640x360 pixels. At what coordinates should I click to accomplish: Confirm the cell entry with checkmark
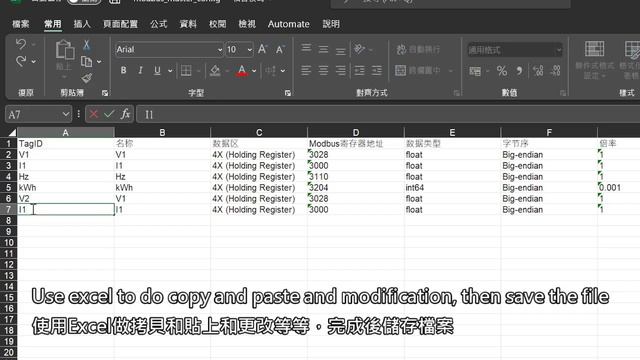[109, 114]
